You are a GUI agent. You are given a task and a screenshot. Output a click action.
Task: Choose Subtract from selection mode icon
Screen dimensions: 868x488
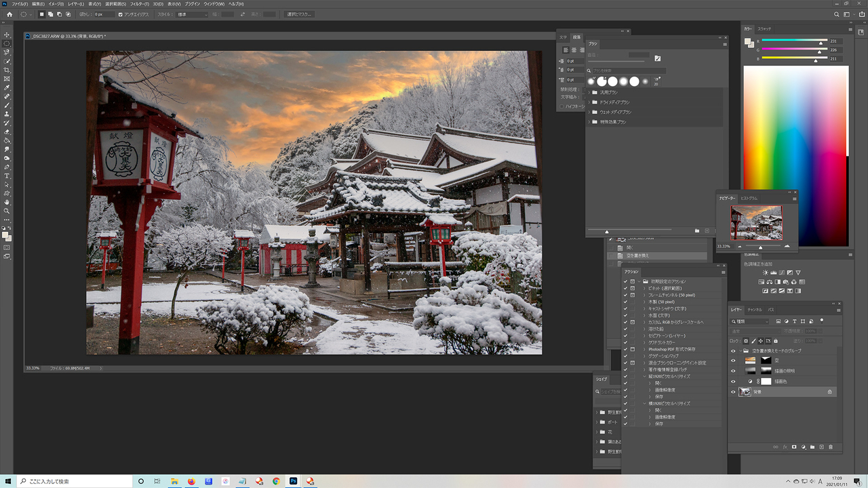pyautogui.click(x=59, y=14)
